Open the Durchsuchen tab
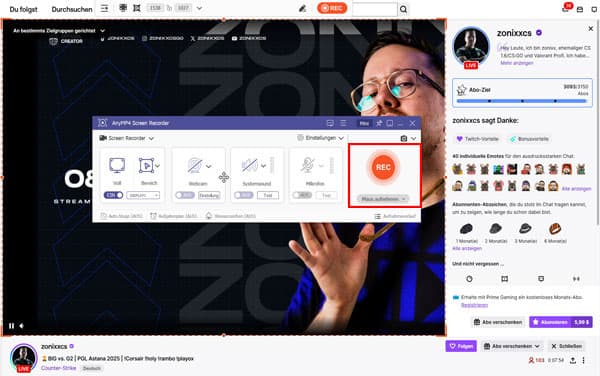Image resolution: width=600 pixels, height=376 pixels. point(72,9)
